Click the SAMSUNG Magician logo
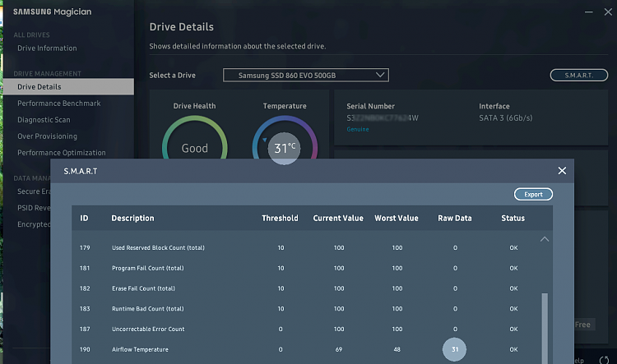The image size is (617, 364). click(53, 12)
